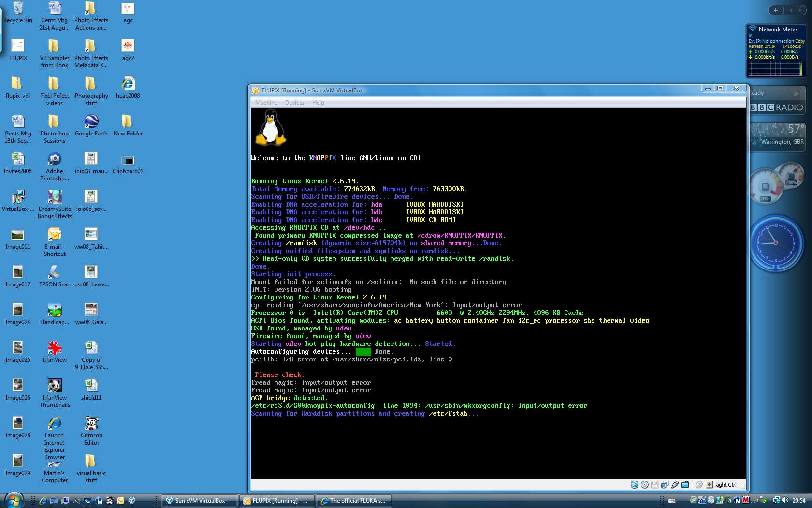Viewport: 812px width, 508px height.
Task: Click the analog clock gadget
Action: coord(776,243)
